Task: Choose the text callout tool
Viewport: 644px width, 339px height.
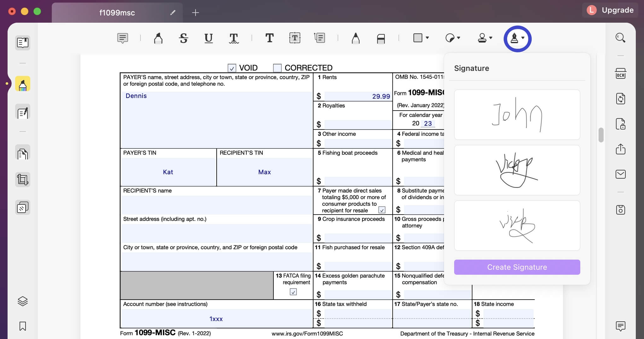Action: point(319,38)
